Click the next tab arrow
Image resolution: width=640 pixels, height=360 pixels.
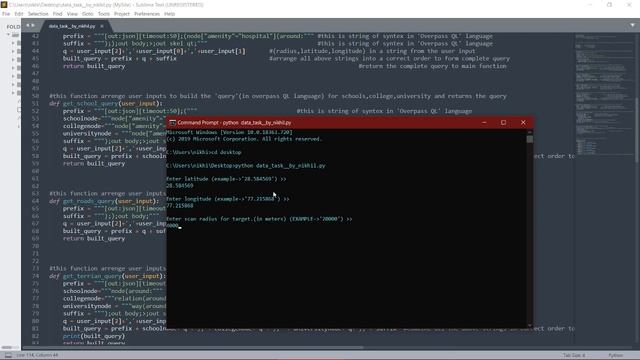33,25
